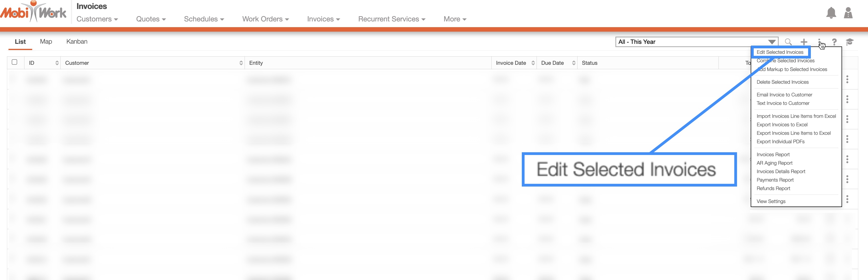868x280 pixels.
Task: Open the help question mark icon
Action: (834, 42)
